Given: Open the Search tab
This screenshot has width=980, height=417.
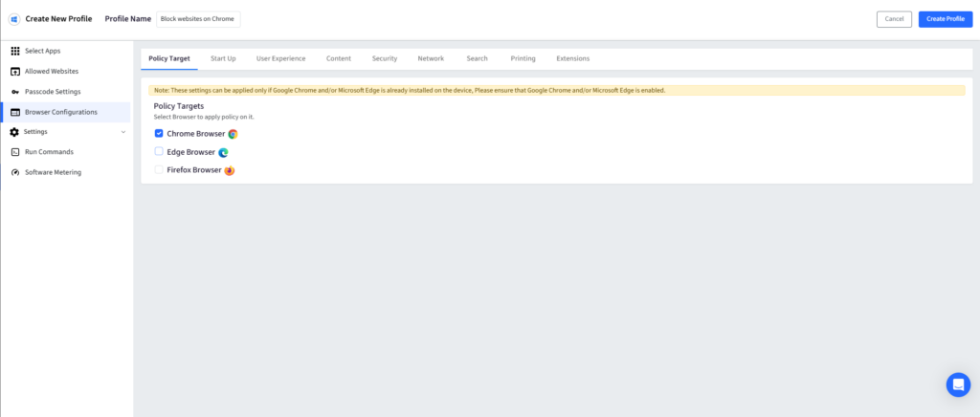Looking at the screenshot, I should 477,58.
